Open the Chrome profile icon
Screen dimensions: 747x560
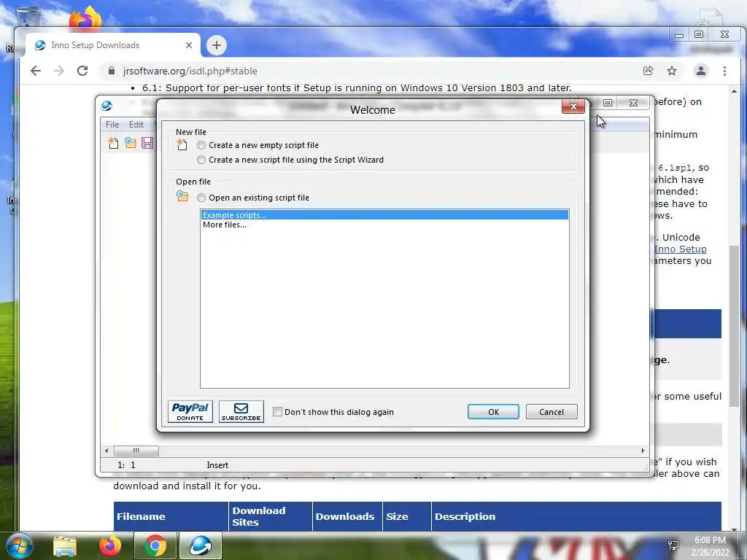[701, 71]
